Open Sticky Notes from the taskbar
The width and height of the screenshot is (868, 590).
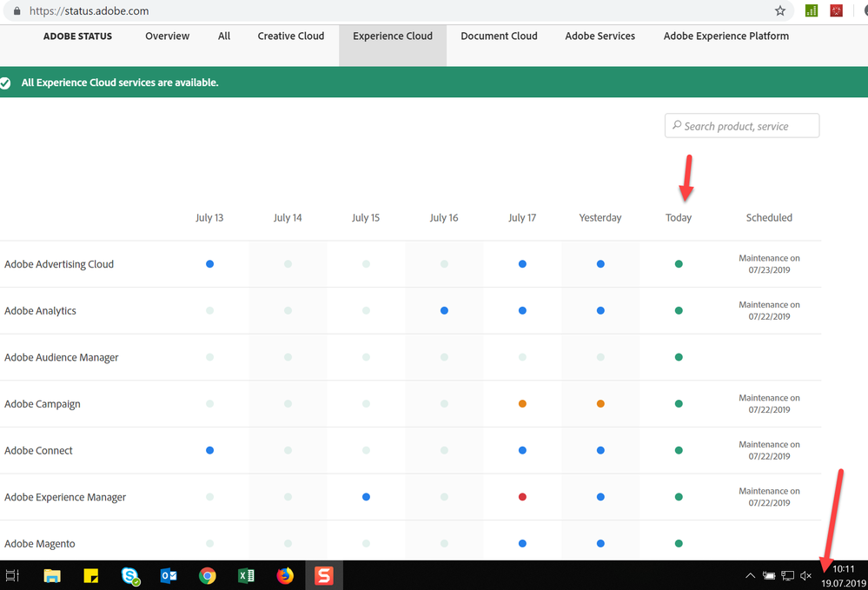90,576
